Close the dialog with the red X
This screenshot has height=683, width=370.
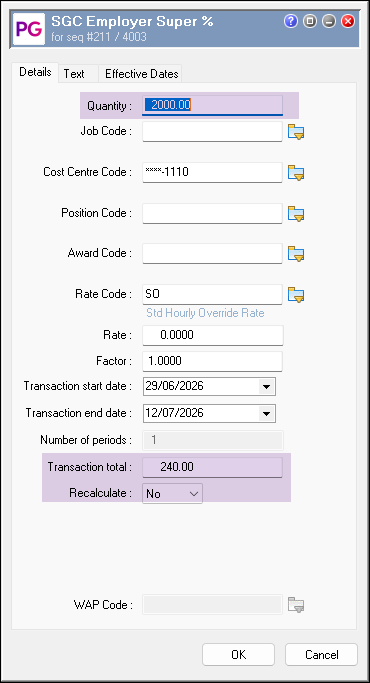[348, 21]
